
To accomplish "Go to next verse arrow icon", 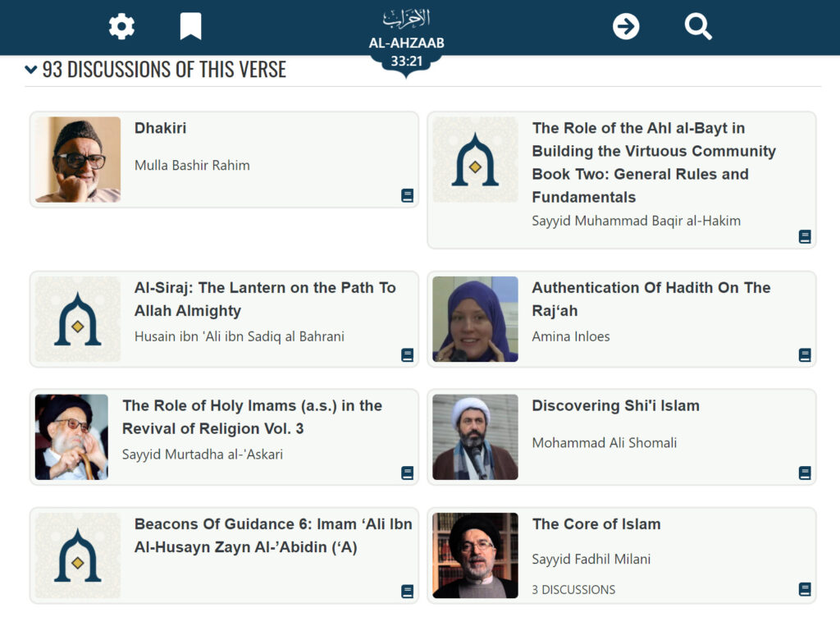I will click(x=626, y=27).
